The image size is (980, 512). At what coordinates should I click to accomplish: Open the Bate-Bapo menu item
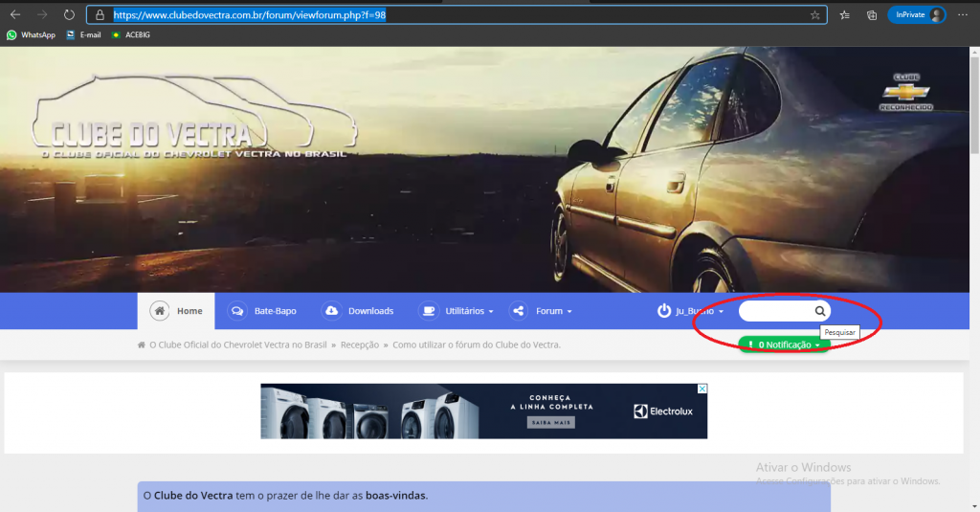(x=262, y=311)
